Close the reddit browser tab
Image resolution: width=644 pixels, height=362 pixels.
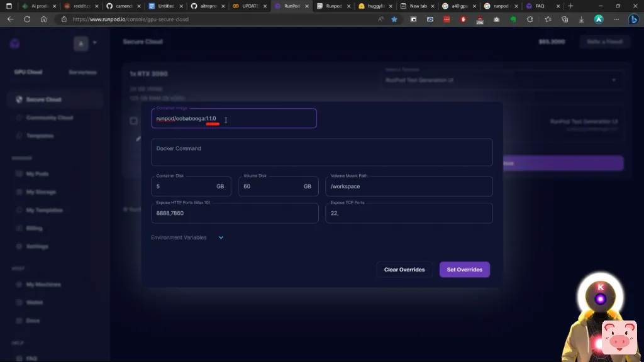pyautogui.click(x=96, y=6)
